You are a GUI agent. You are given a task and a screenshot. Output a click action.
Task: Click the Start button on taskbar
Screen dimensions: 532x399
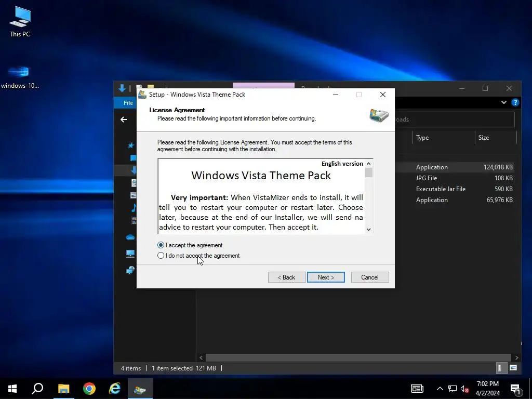(x=12, y=389)
